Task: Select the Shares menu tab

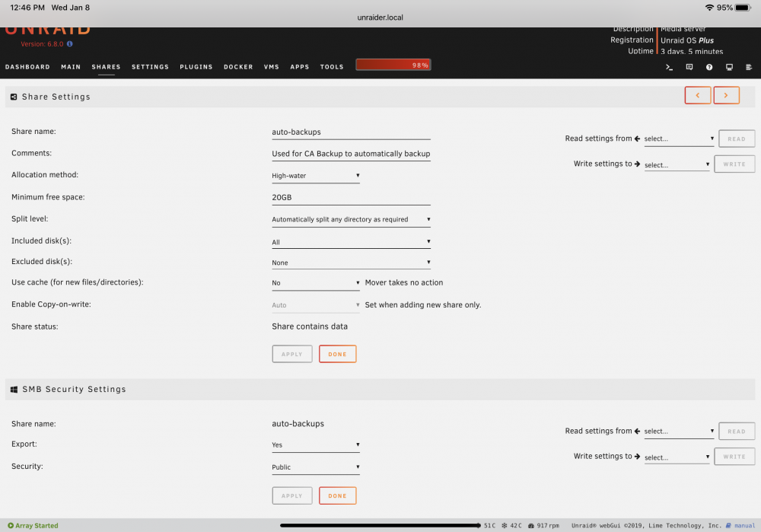Action: (106, 67)
